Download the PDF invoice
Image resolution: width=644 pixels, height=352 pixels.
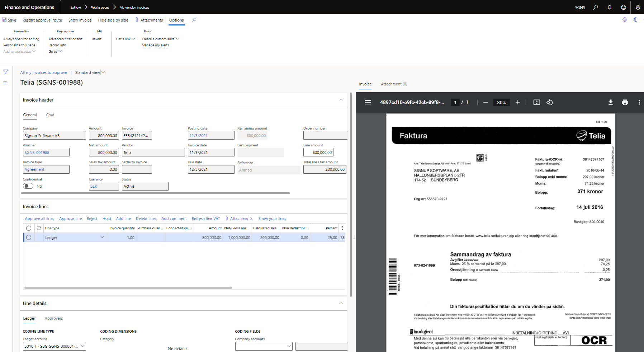click(611, 102)
